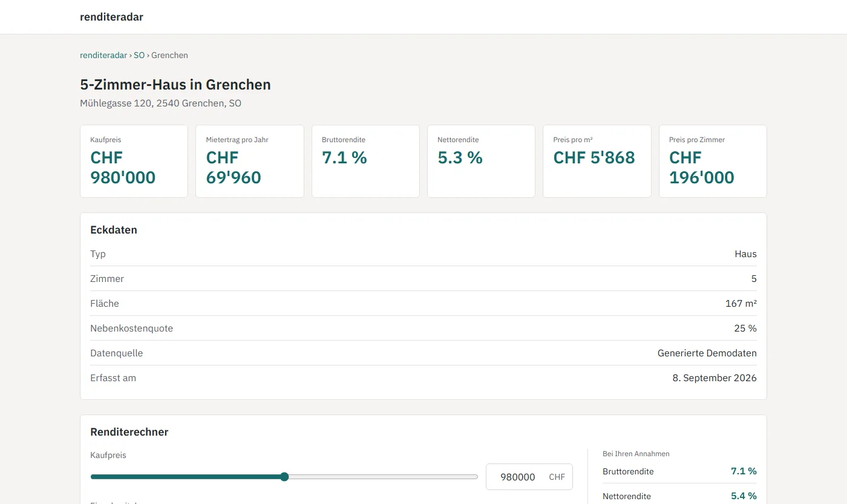Click the Eckdaten section heading

(114, 230)
